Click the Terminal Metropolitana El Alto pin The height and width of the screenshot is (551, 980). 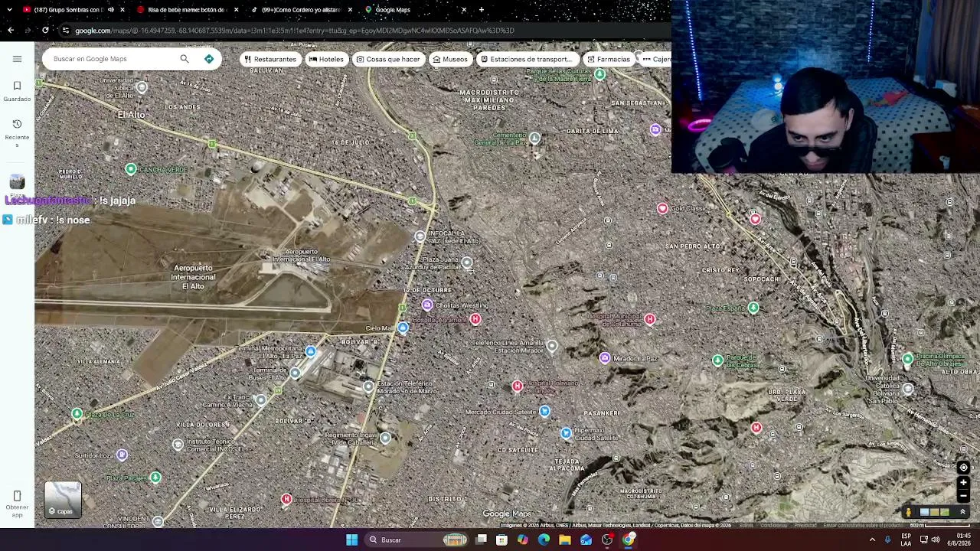pyautogui.click(x=310, y=351)
